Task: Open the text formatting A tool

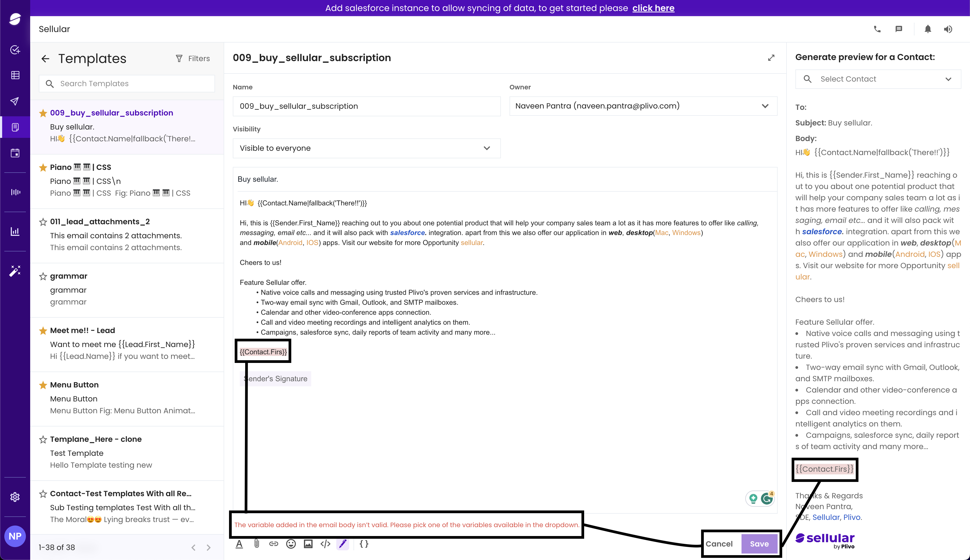Action: click(x=239, y=544)
